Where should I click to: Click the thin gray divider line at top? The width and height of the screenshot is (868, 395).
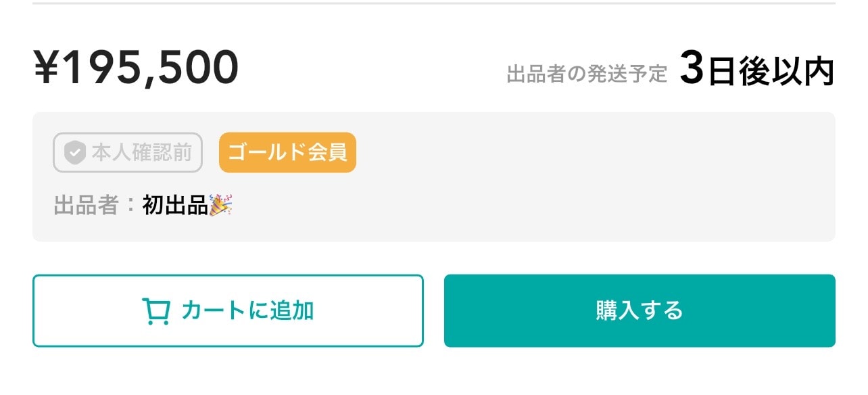[x=433, y=3]
